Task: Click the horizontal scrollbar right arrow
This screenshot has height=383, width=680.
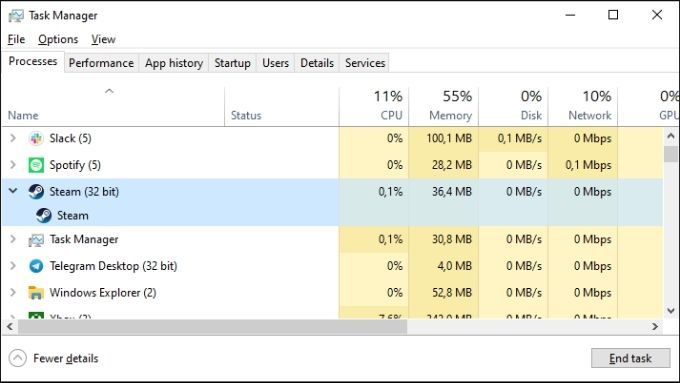Action: pyautogui.click(x=655, y=327)
